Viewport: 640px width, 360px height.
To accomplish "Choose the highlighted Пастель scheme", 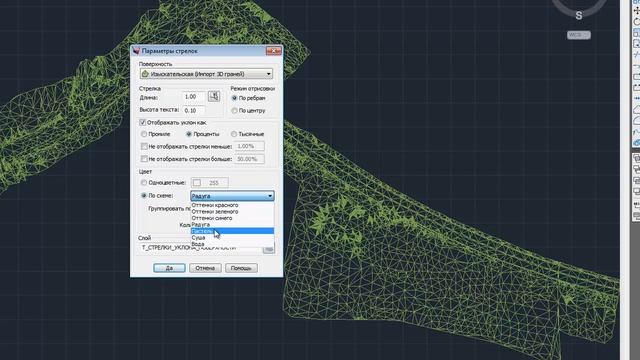I will pos(232,231).
